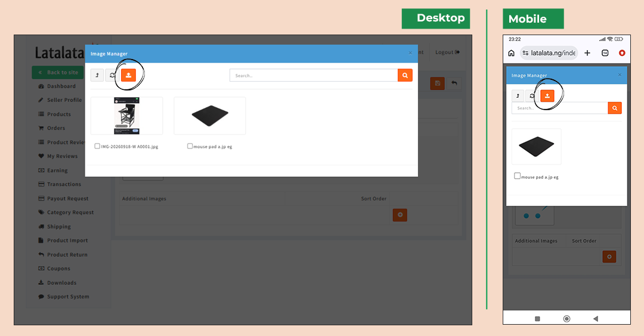Click the mobile parent folder icon
Viewport: 644px width, 336px height.
point(518,96)
